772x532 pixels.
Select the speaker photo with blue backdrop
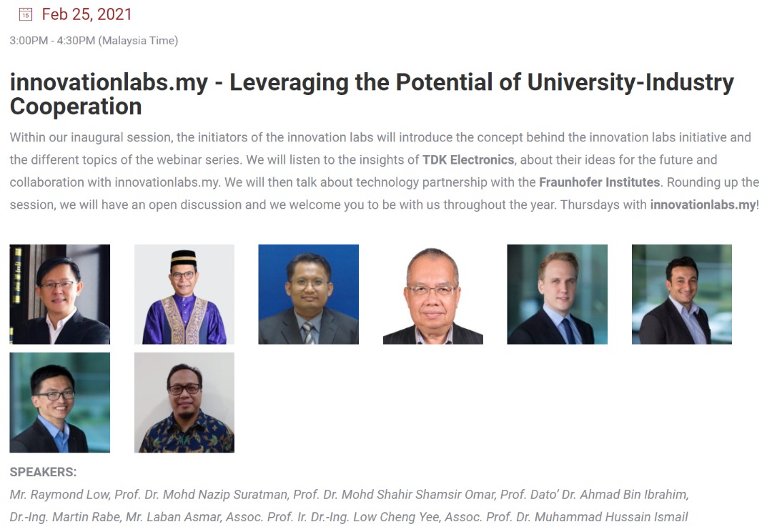pyautogui.click(x=308, y=294)
